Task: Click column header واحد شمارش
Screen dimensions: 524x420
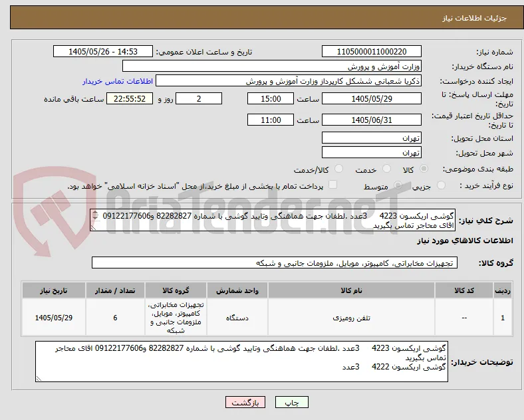Action: coord(237,290)
